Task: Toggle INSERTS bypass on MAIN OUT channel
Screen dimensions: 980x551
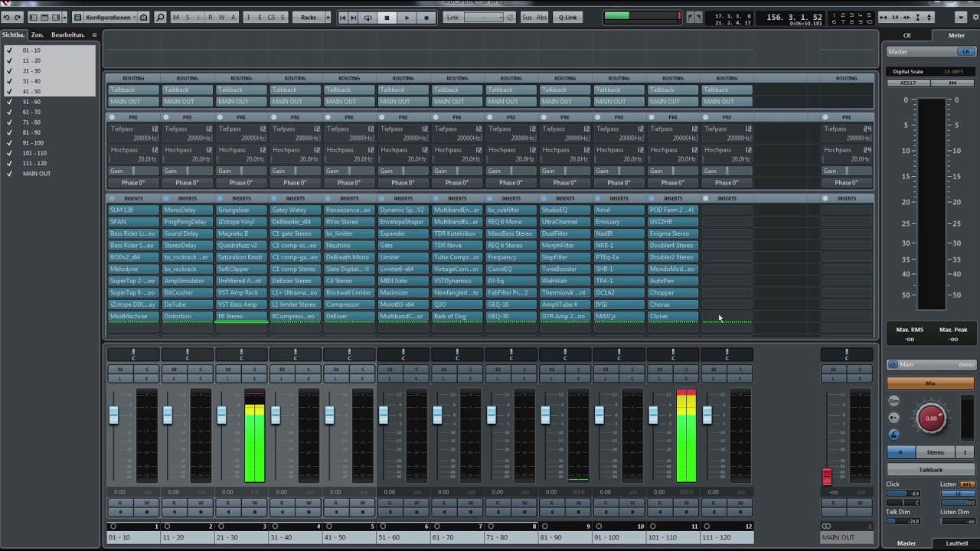Action: tap(825, 198)
